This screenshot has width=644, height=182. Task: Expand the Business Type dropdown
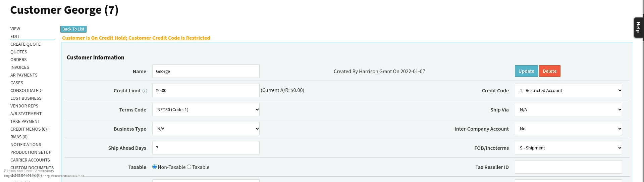[x=206, y=129]
